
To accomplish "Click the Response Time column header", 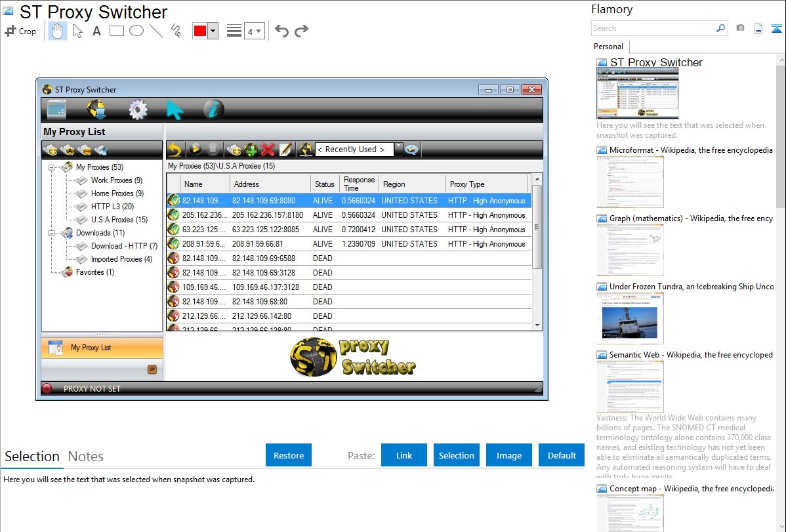I will (x=359, y=184).
